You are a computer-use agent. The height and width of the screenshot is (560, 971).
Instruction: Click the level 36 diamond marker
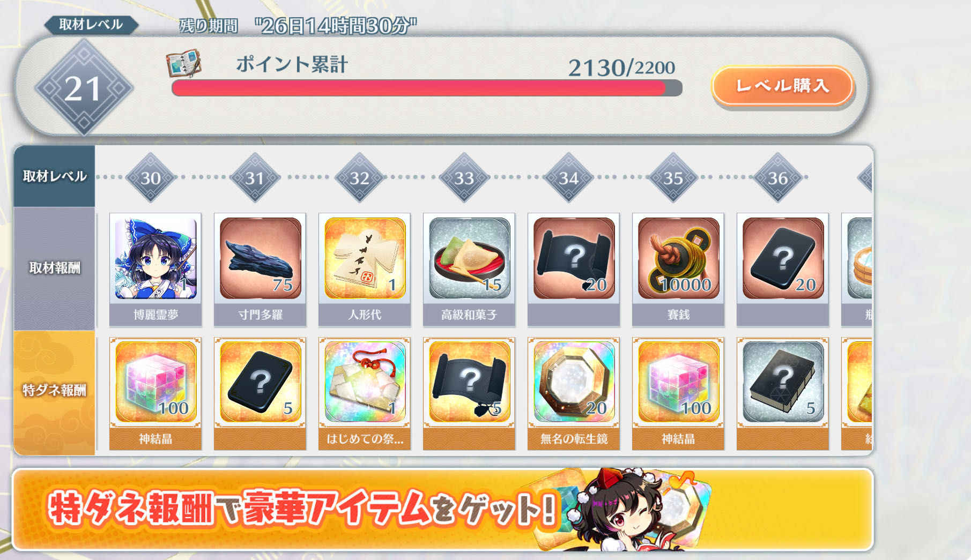pos(778,177)
